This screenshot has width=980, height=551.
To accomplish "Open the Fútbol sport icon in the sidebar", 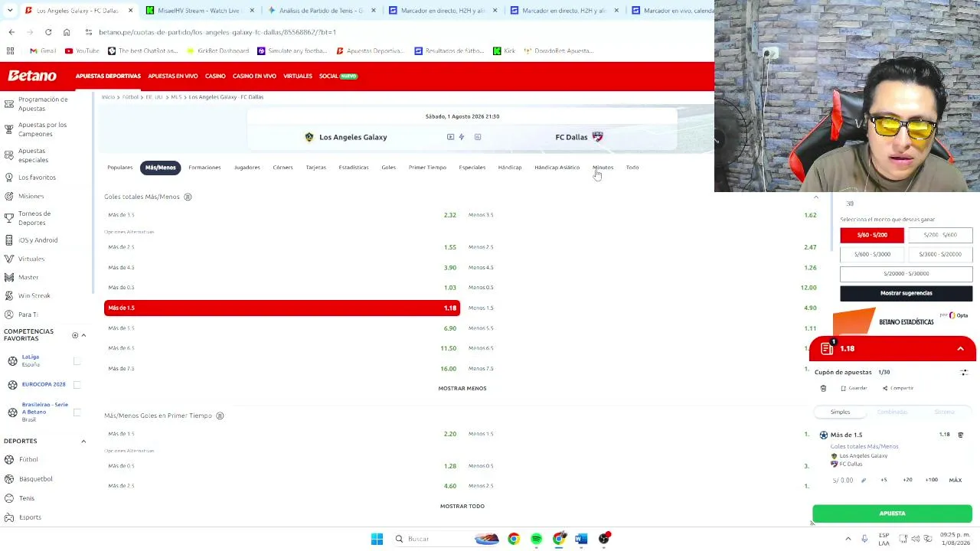I will [x=9, y=459].
